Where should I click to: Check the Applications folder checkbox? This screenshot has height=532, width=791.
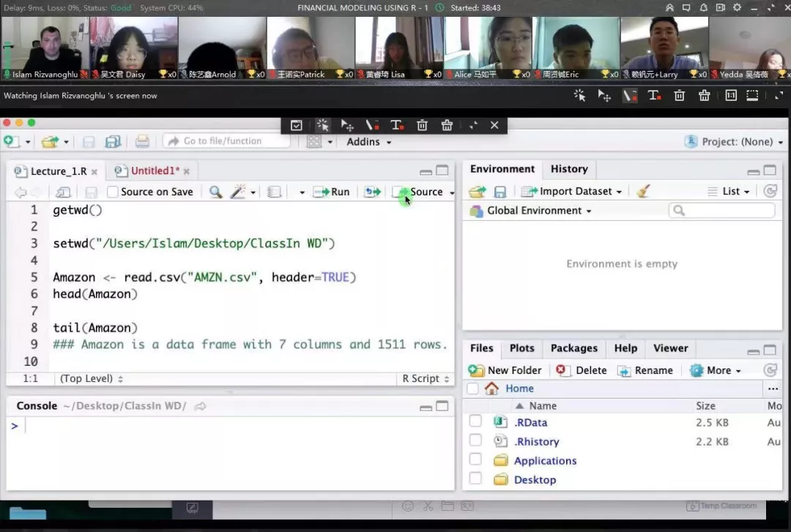(x=475, y=460)
